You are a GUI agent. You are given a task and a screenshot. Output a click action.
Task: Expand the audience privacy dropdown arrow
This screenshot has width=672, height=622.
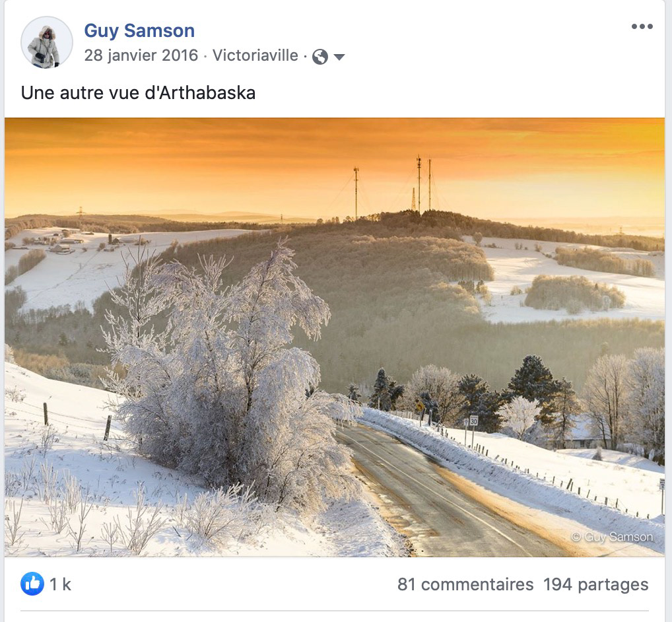coord(339,57)
